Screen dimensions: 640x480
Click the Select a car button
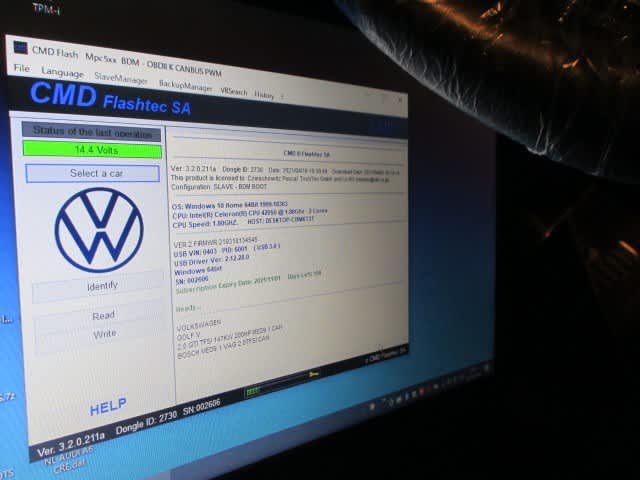coord(93,173)
